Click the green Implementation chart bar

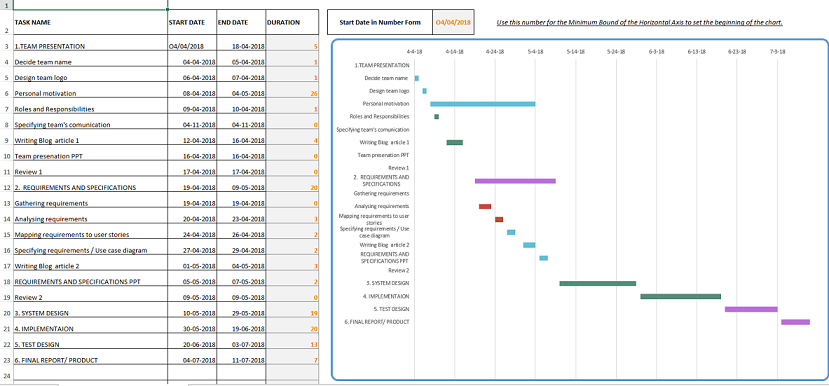pyautogui.click(x=680, y=296)
